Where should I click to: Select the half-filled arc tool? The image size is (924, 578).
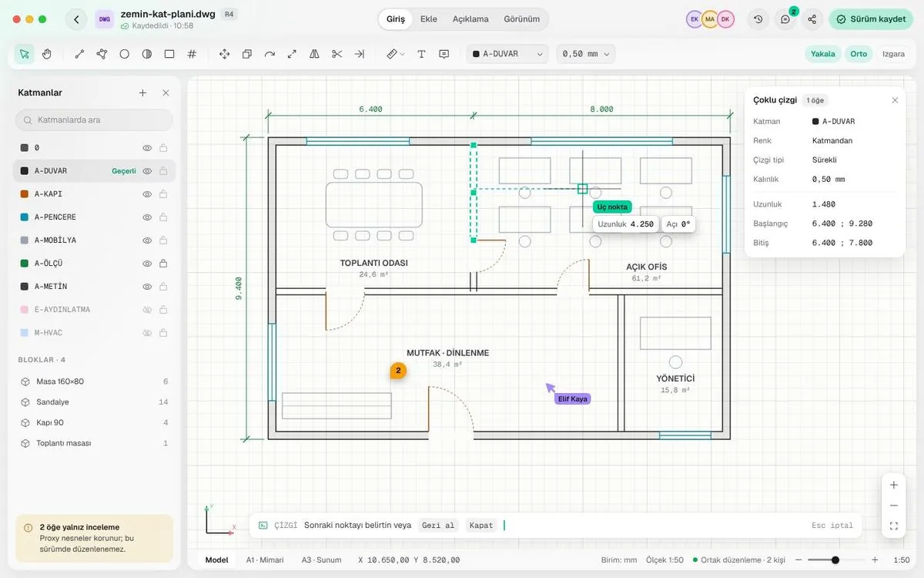[x=147, y=54]
